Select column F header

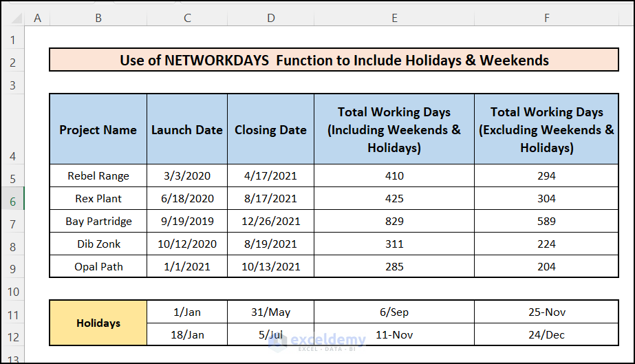[x=547, y=18]
